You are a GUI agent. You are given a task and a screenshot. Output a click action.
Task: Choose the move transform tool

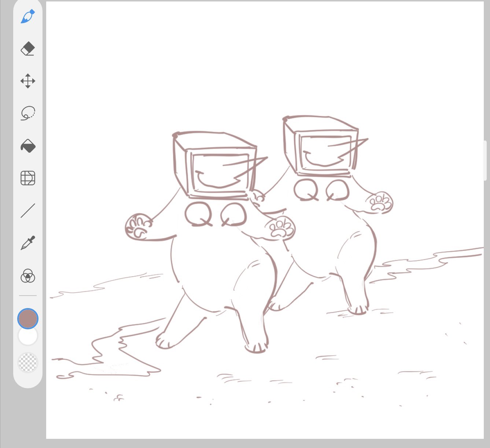coord(28,81)
